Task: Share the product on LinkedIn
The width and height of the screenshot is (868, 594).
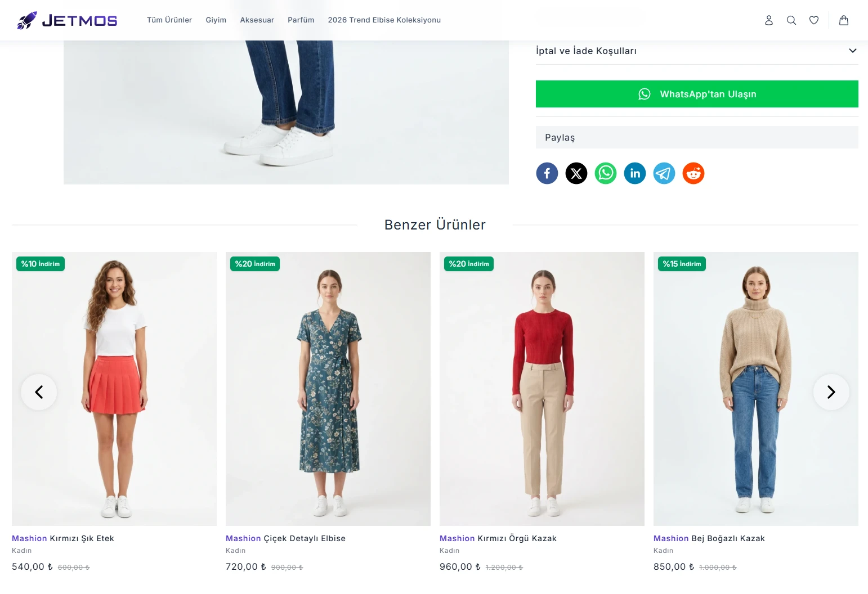Action: pyautogui.click(x=635, y=173)
